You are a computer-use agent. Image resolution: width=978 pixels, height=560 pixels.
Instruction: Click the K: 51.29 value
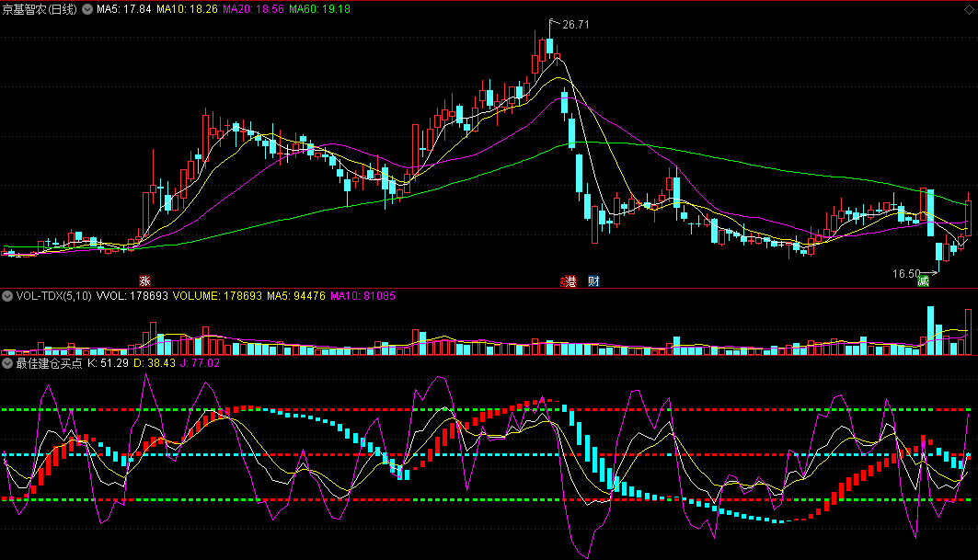coord(108,363)
